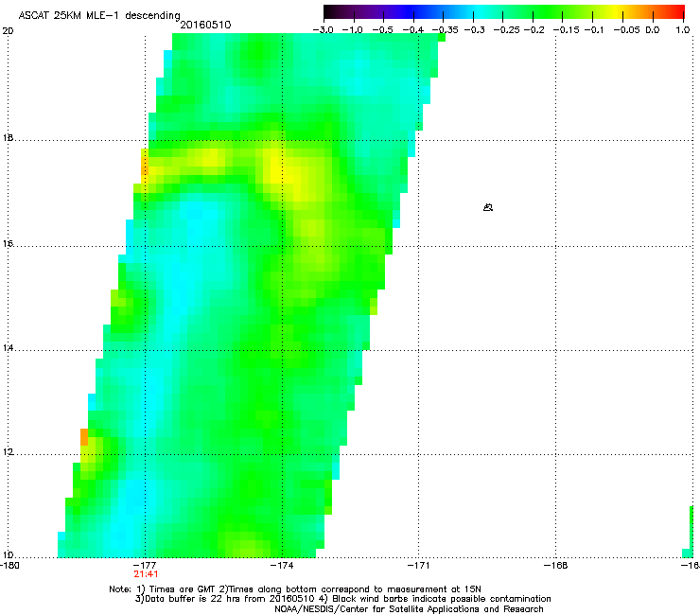Image resolution: width=700 pixels, height=615 pixels.
Task: Click the title "ASCAT 25KM MLE-1 descending"
Action: (x=99, y=15)
